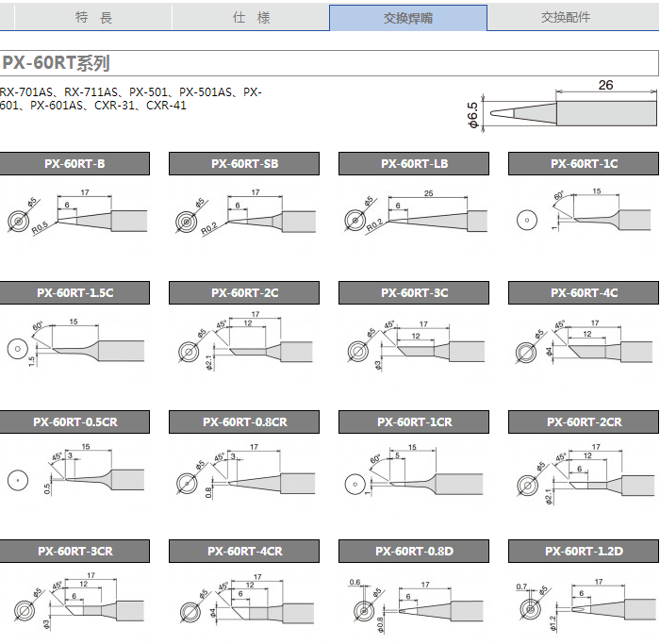The height and width of the screenshot is (644, 660).
Task: Click the PX-60RT系列 heading
Action: pos(56,63)
